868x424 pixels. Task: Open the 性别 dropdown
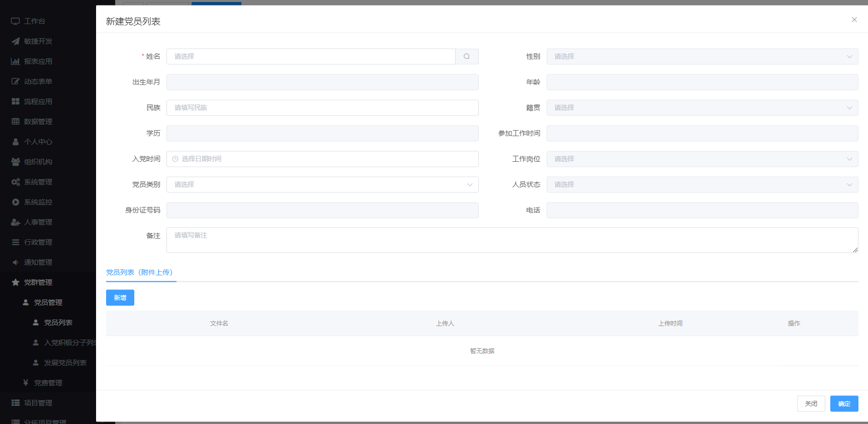(702, 56)
